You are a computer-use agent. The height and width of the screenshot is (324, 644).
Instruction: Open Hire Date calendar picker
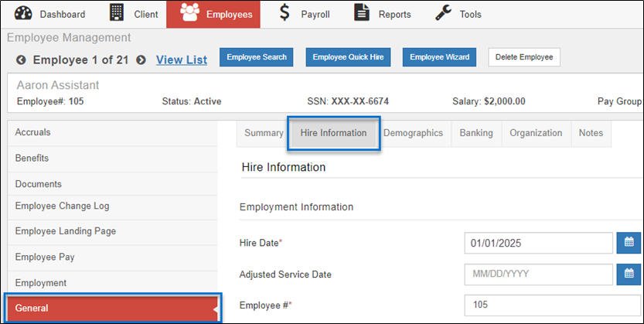(629, 243)
